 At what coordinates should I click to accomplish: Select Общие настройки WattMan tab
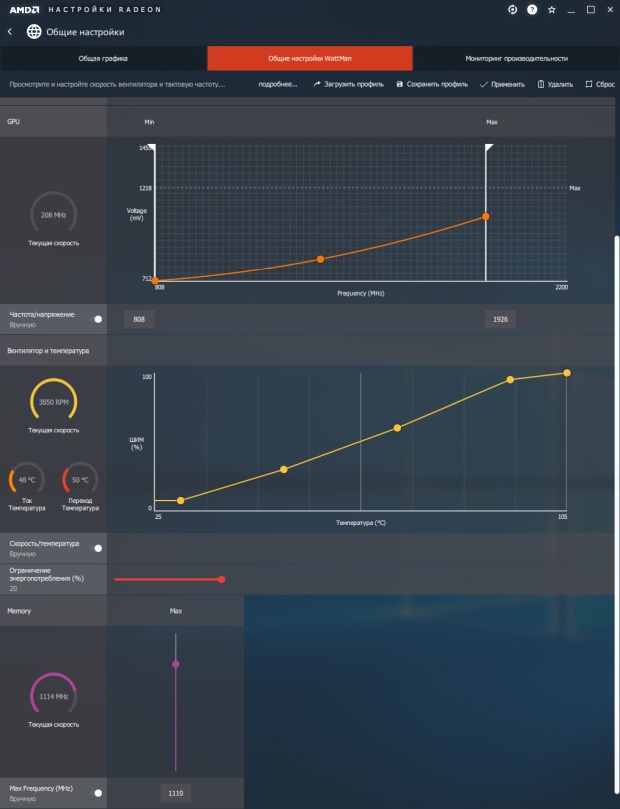coord(310,58)
